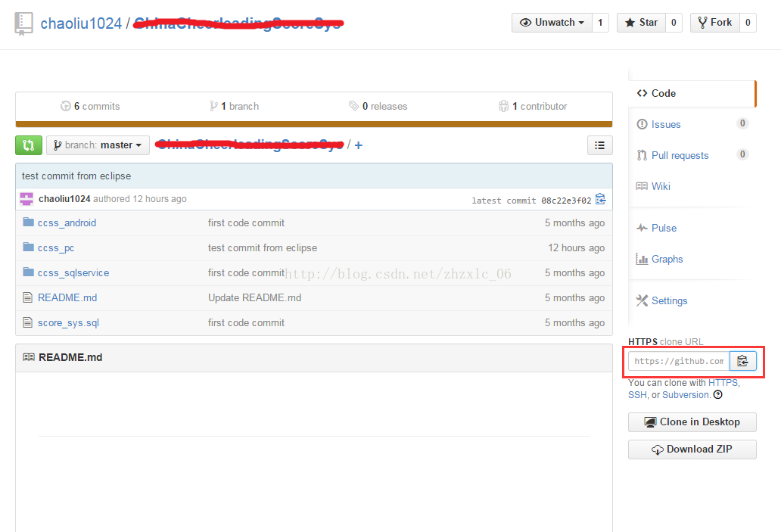Click 'test commit from eclipse' header commit title
Viewport: 781px width, 532px height.
(76, 176)
